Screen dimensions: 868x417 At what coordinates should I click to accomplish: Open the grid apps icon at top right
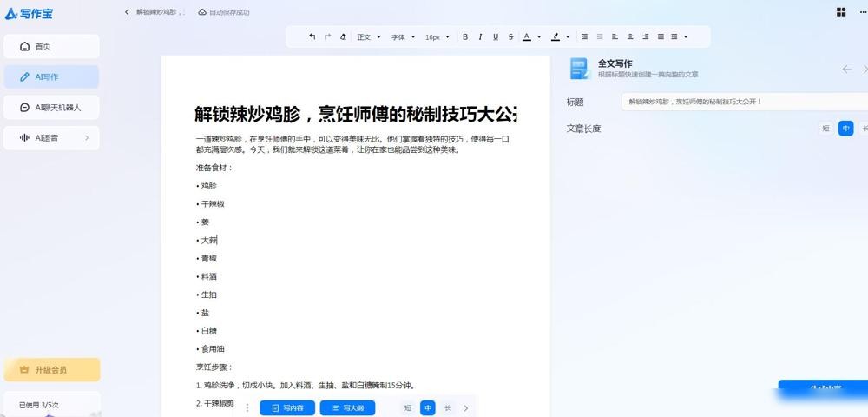840,12
